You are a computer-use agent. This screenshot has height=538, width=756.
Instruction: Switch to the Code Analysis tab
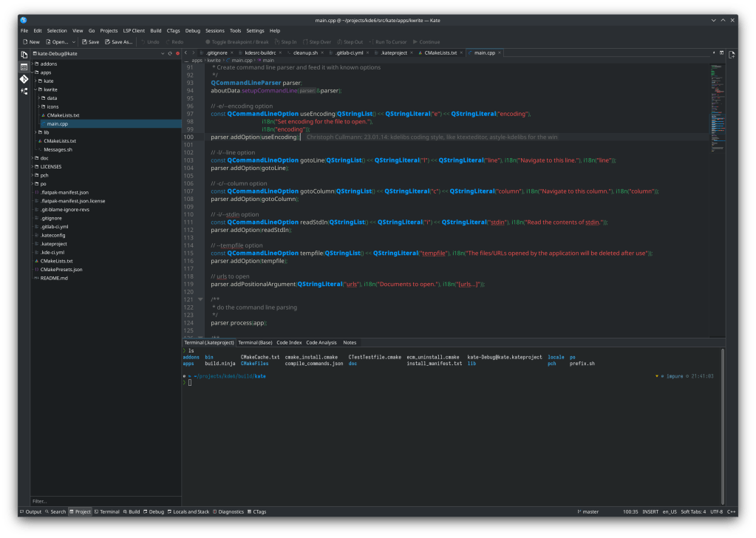(x=321, y=343)
